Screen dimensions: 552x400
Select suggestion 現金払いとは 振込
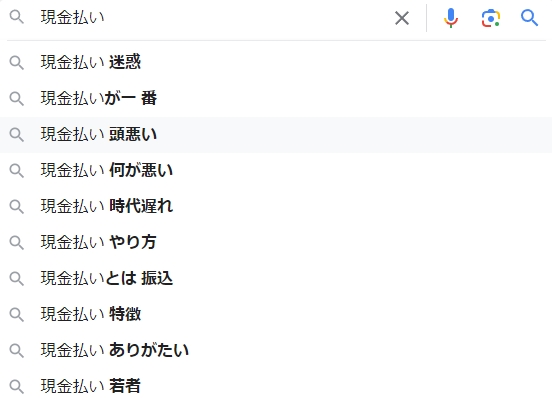click(x=276, y=279)
